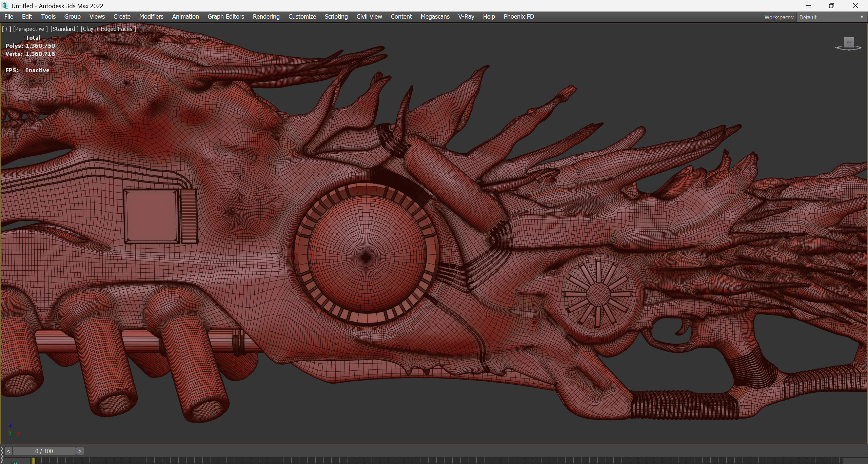Step to next frame with the > button
The height and width of the screenshot is (464, 868).
pos(80,451)
